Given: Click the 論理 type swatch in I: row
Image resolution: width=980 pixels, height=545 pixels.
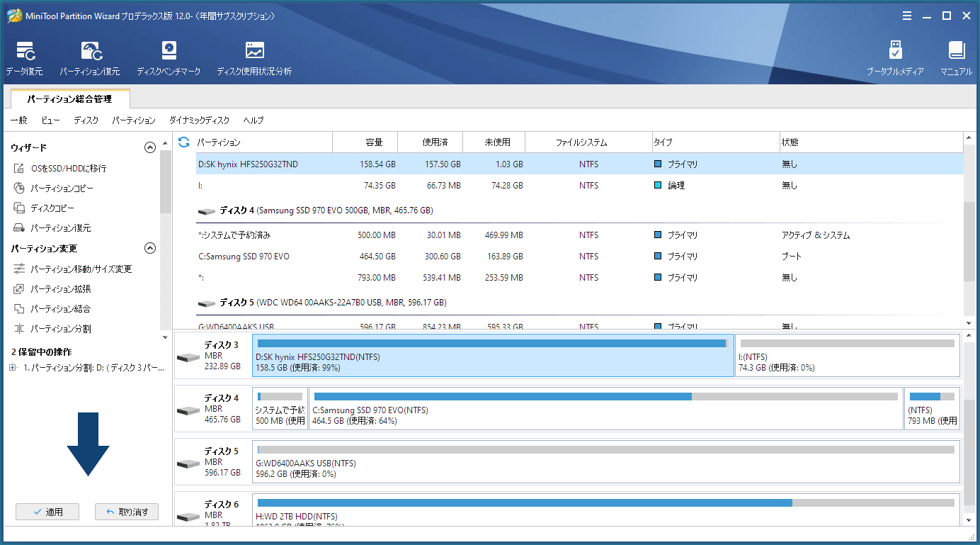Looking at the screenshot, I should 658,185.
